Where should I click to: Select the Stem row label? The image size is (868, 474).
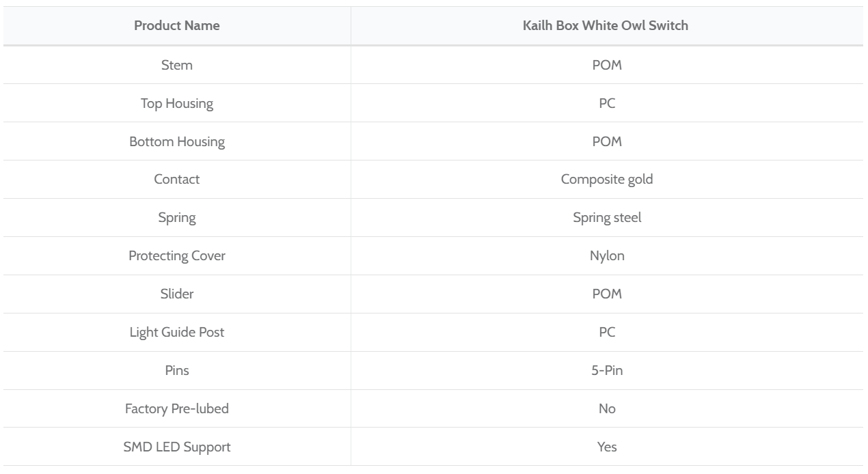[176, 65]
